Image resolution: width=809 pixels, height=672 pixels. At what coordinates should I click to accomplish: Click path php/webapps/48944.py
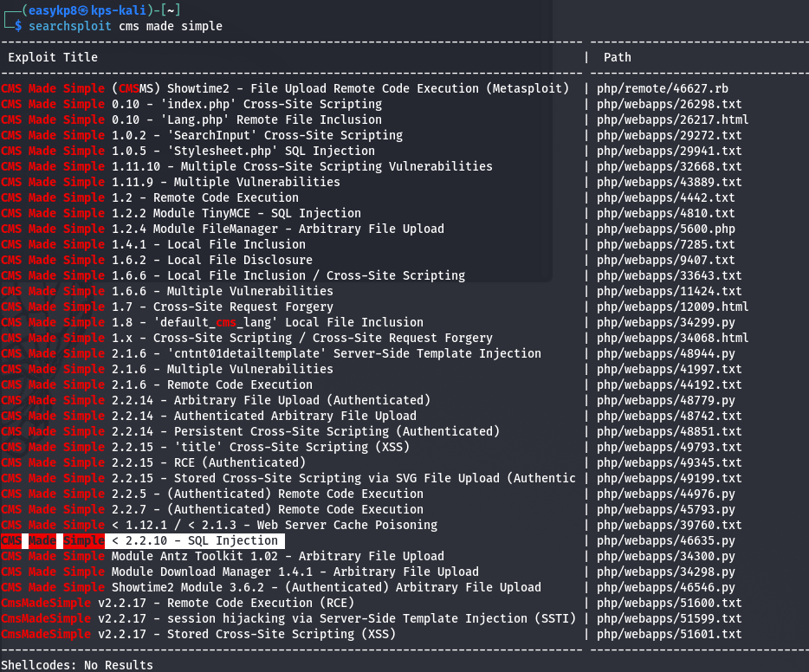pos(665,354)
